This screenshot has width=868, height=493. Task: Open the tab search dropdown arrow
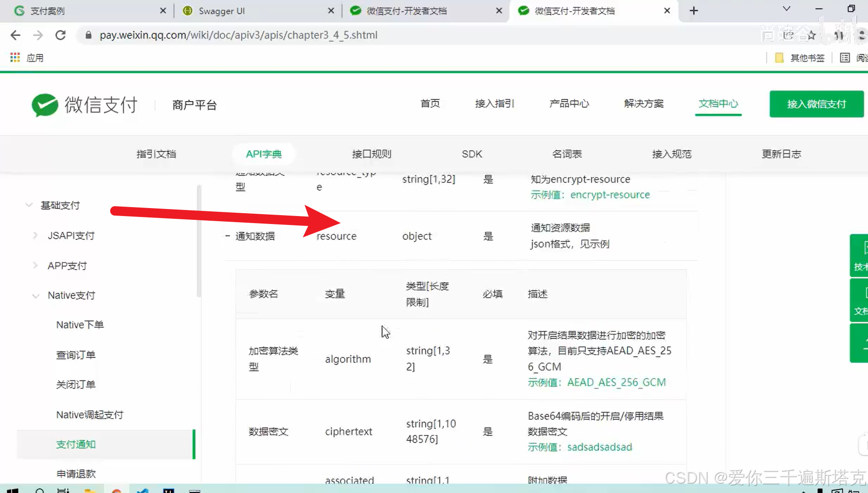(786, 9)
